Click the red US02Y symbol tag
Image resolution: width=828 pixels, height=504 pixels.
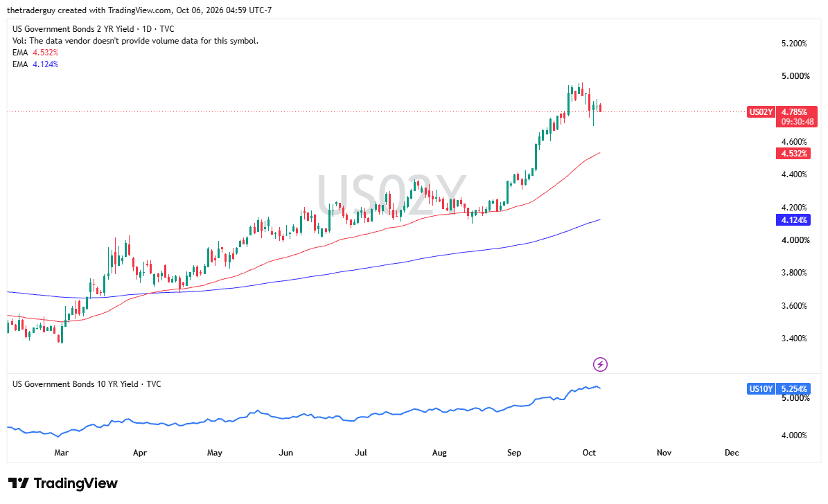pos(760,112)
